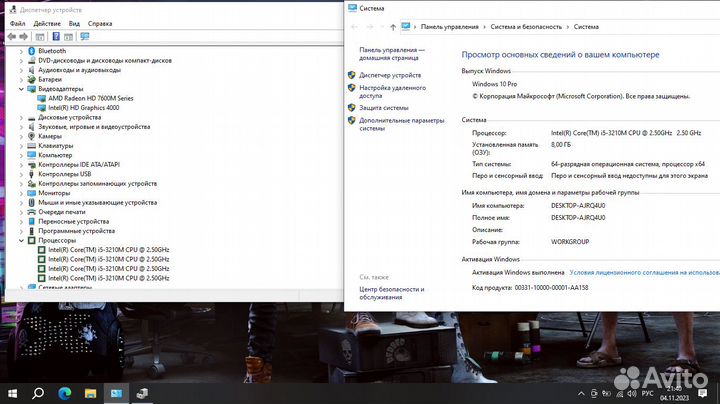Expand the Компьютер category
This screenshot has height=404, width=720.
tap(21, 155)
